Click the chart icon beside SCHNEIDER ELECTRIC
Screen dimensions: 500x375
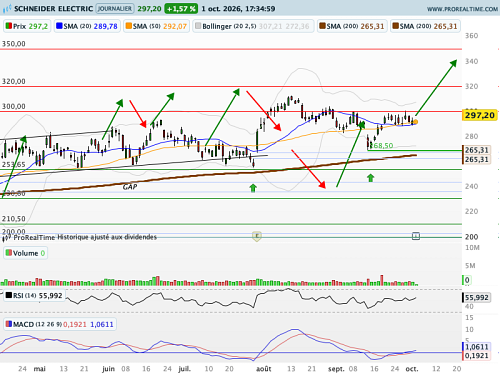pos(7,9)
